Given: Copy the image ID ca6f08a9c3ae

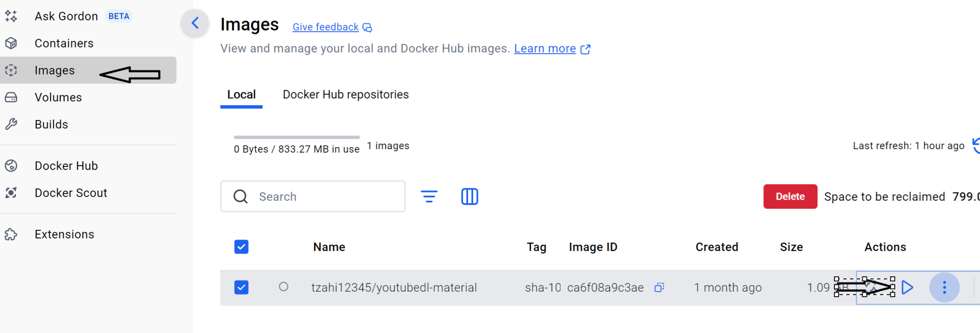Looking at the screenshot, I should click(659, 288).
